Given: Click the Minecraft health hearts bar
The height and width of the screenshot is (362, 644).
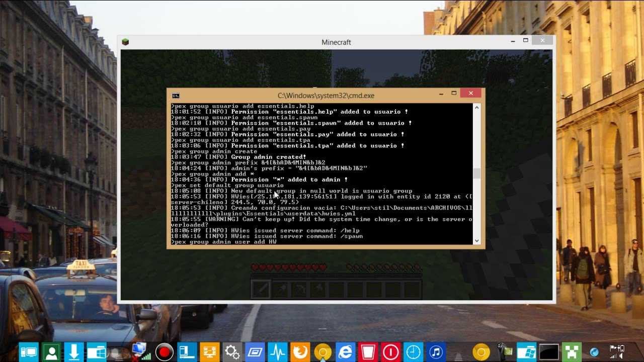Looking at the screenshot, I should 289,267.
